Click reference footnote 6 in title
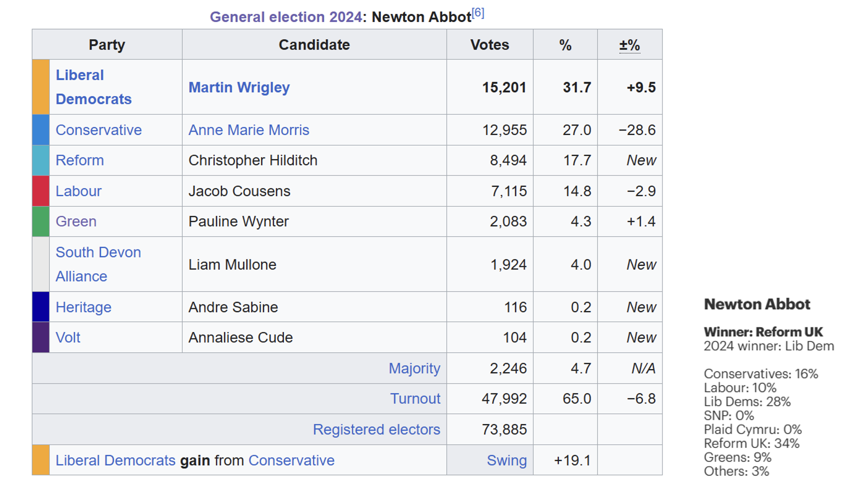Image resolution: width=868 pixels, height=498 pixels. coord(478,13)
